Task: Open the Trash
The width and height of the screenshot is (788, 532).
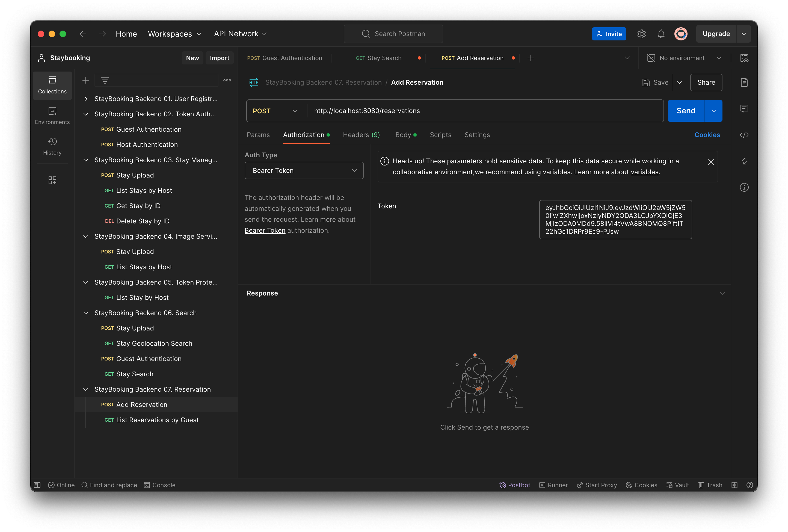Action: click(x=710, y=485)
